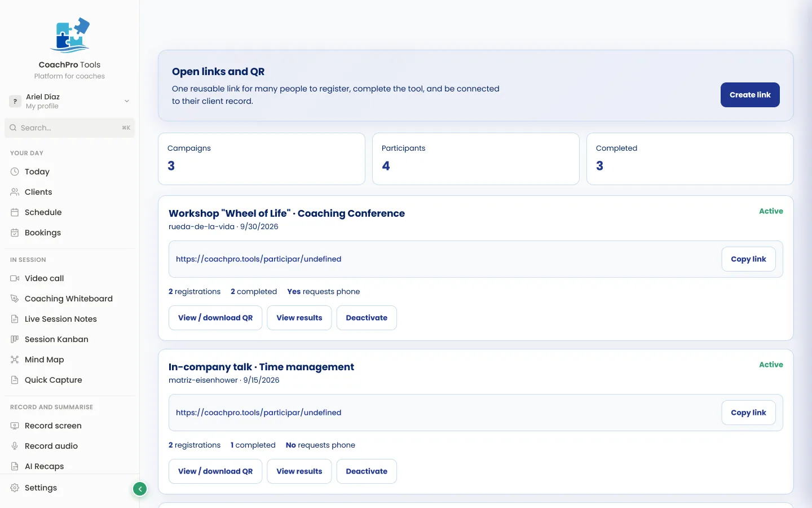Viewport: 812px width, 508px height.
Task: Click the Coaching Whiteboard pen icon
Action: (x=15, y=299)
